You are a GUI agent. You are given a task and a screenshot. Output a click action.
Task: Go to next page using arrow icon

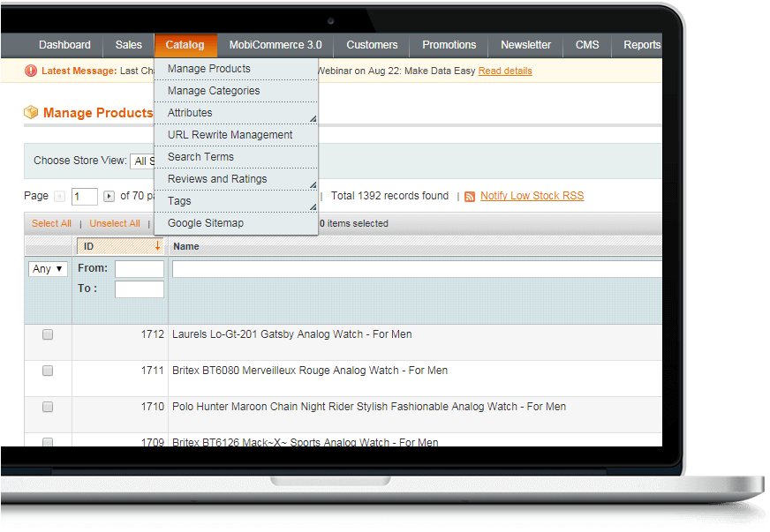(109, 197)
